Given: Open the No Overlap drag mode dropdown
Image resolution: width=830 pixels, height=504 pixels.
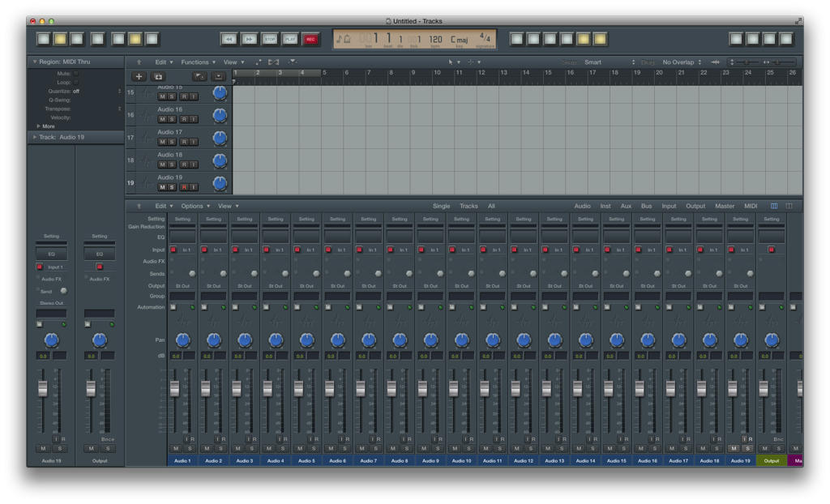Looking at the screenshot, I should [x=679, y=61].
